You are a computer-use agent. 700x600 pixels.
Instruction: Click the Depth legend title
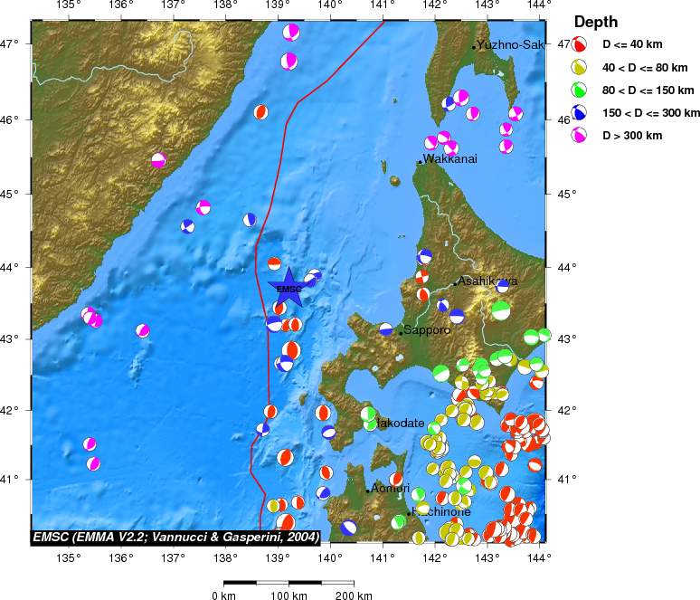click(x=596, y=22)
